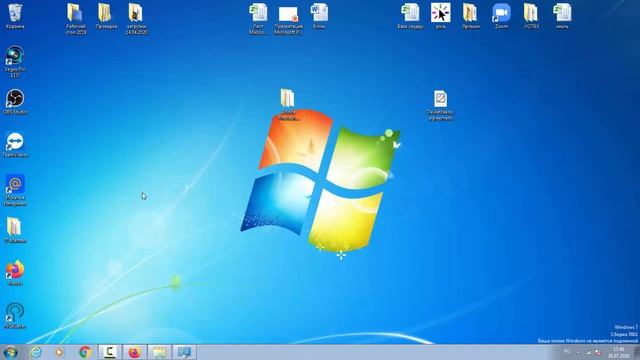Select the Zoom shortcut on desktop

501,16
